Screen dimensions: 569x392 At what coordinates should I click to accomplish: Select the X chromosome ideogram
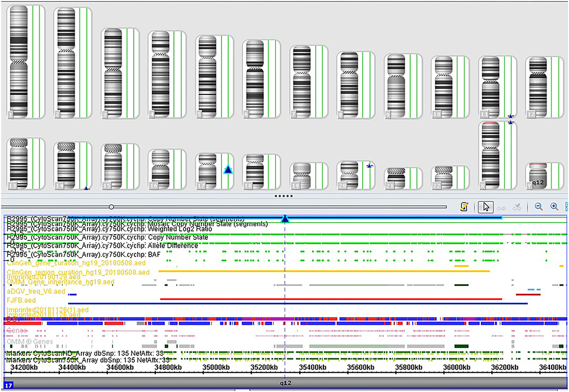(490, 155)
